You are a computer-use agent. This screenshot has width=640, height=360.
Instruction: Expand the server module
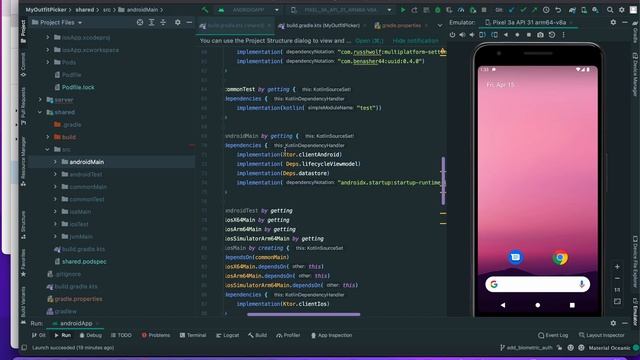(x=40, y=100)
